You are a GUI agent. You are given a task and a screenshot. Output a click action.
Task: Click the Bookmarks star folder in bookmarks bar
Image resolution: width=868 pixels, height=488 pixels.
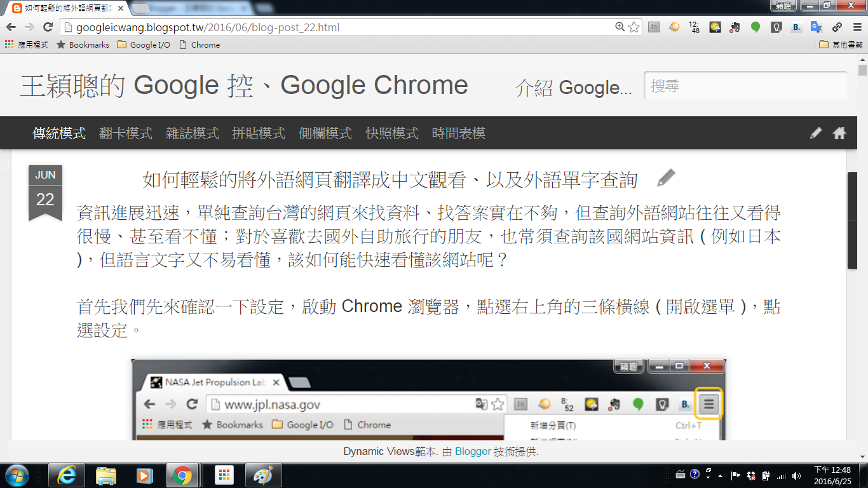[x=83, y=44]
